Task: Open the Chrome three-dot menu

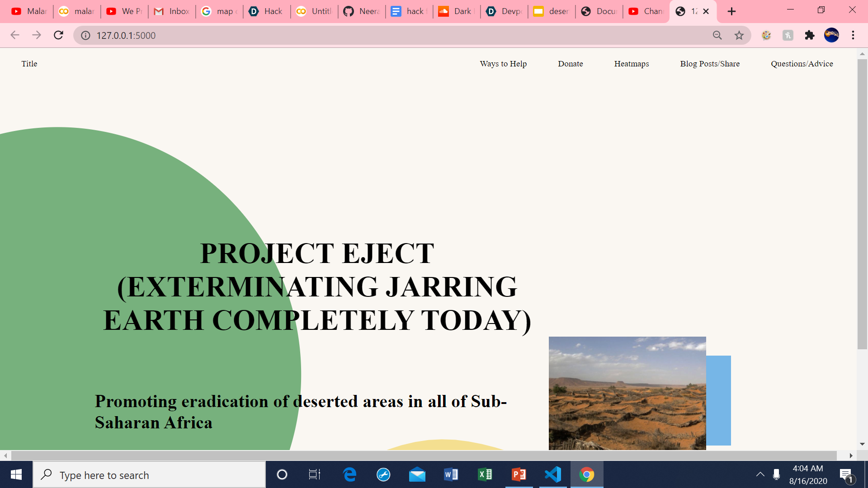Action: 853,35
